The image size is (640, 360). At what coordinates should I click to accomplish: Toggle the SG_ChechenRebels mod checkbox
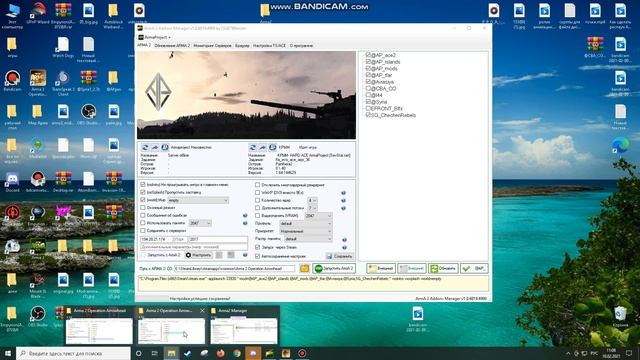368,115
